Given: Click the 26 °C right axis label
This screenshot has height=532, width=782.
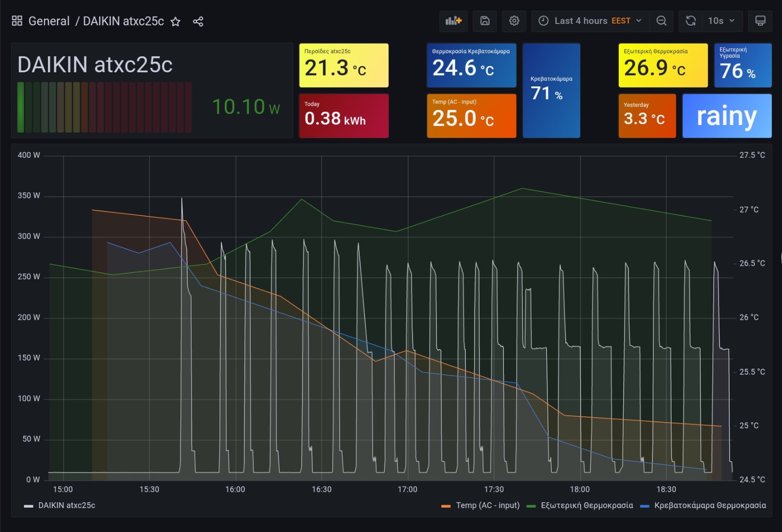Looking at the screenshot, I should click(x=749, y=317).
